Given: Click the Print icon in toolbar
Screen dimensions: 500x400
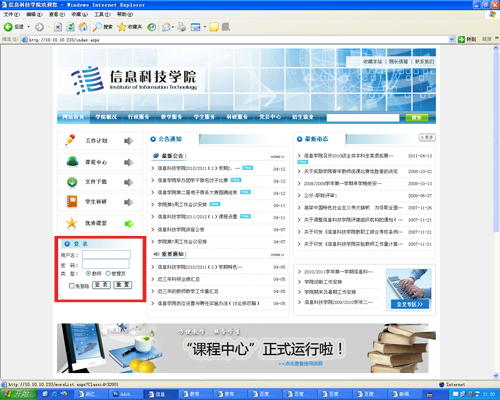Looking at the screenshot, I should pyautogui.click(x=182, y=27).
